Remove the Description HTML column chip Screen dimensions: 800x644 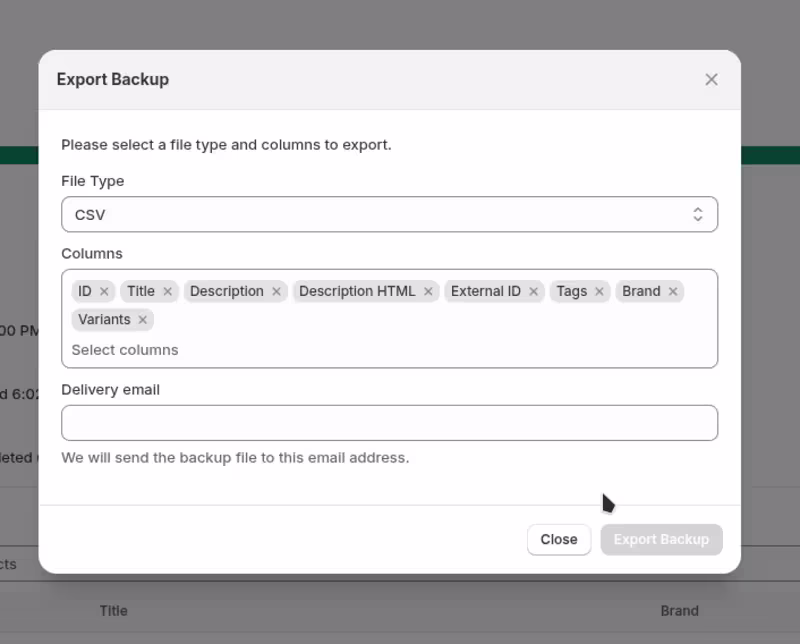pos(427,291)
